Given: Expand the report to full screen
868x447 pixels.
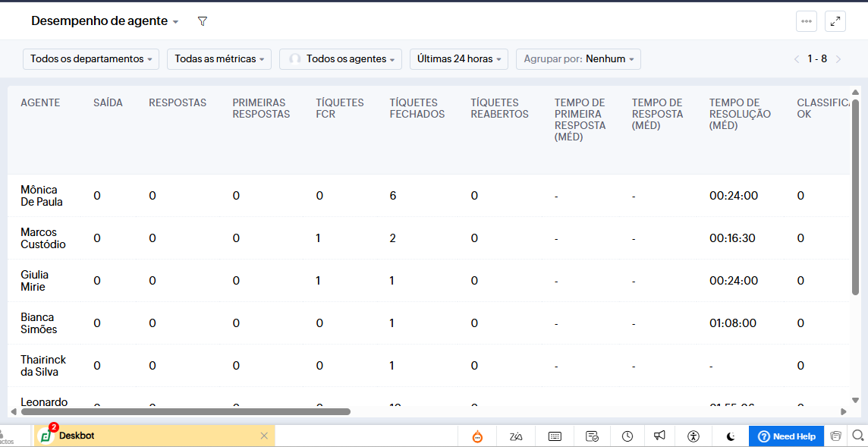Looking at the screenshot, I should point(835,21).
